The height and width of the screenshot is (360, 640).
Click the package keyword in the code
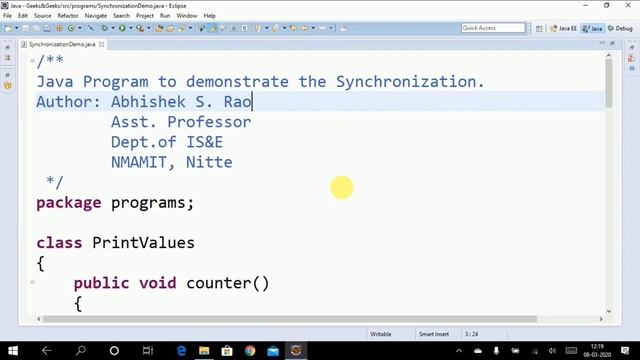69,203
